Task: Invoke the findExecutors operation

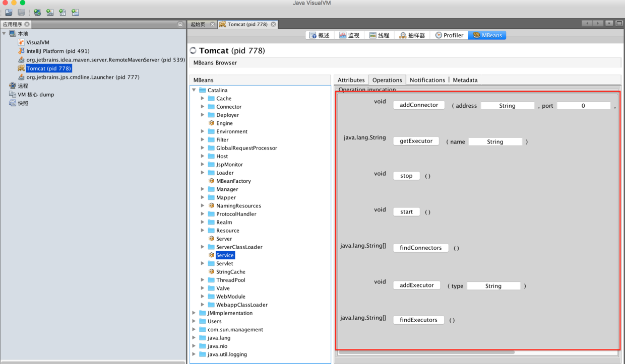Action: (418, 320)
